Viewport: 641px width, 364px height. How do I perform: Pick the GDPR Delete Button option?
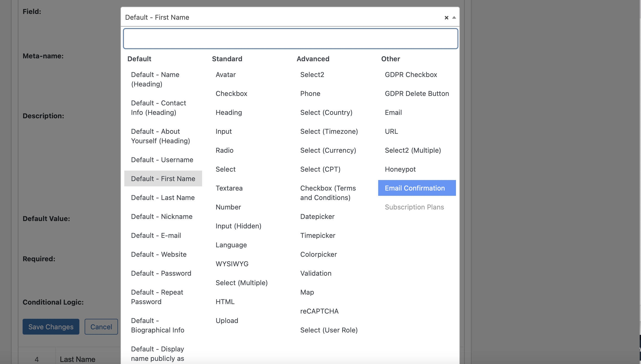point(417,93)
